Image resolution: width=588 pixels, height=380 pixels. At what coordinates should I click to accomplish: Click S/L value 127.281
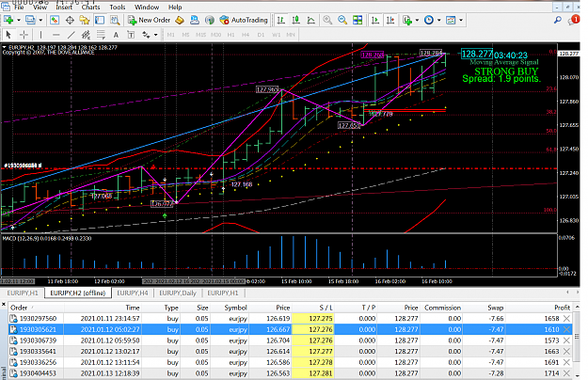[321, 373]
